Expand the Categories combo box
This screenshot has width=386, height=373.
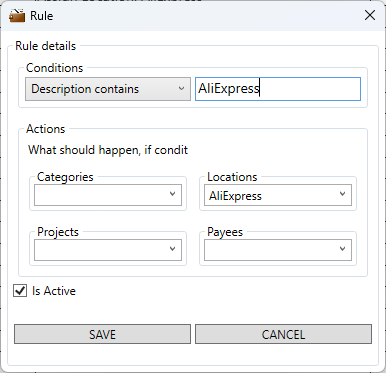click(x=108, y=195)
